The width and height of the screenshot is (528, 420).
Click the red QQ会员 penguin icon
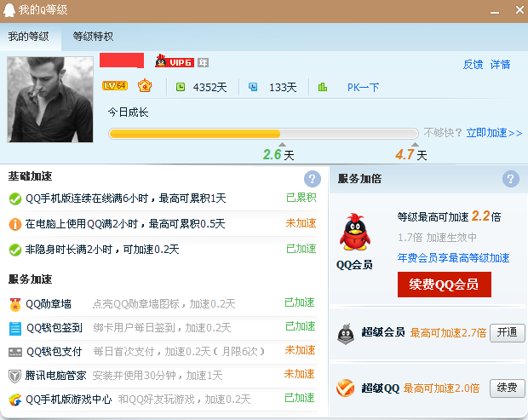[355, 232]
